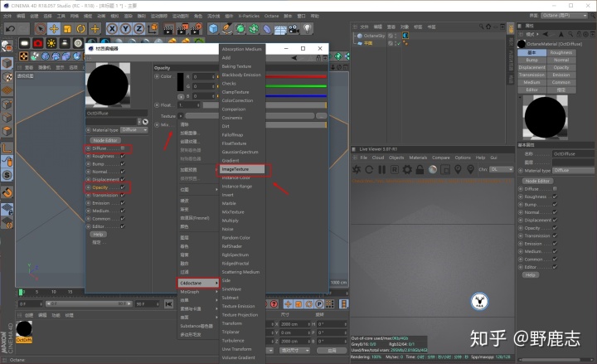597x364 pixels.
Task: Click render region R icon in Live Viewer
Action: [x=395, y=169]
